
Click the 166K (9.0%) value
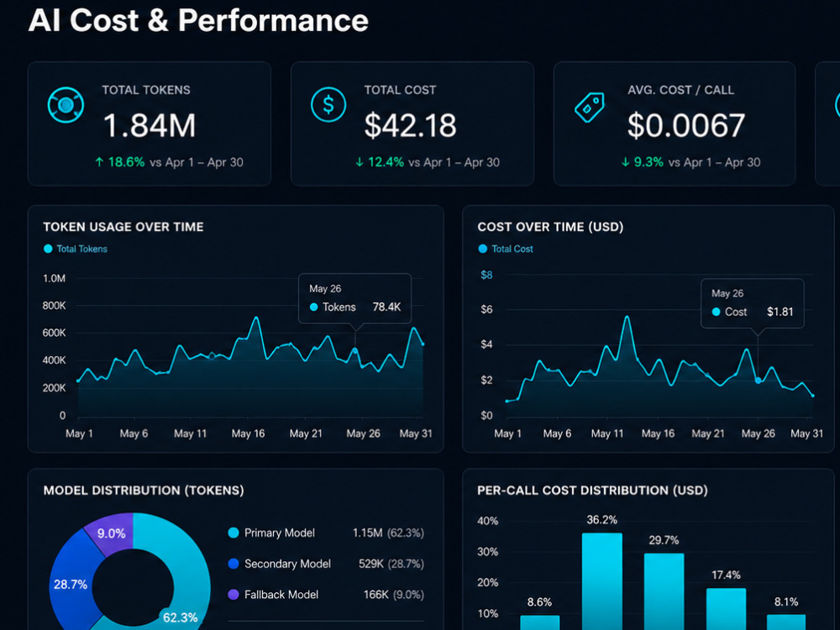(x=394, y=595)
